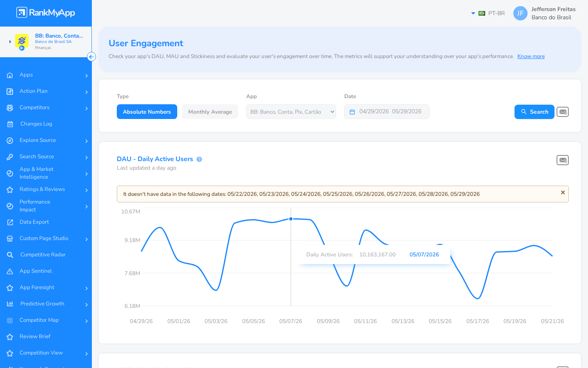
Task: Click the Review Brief star icon
Action: pyautogui.click(x=10, y=337)
